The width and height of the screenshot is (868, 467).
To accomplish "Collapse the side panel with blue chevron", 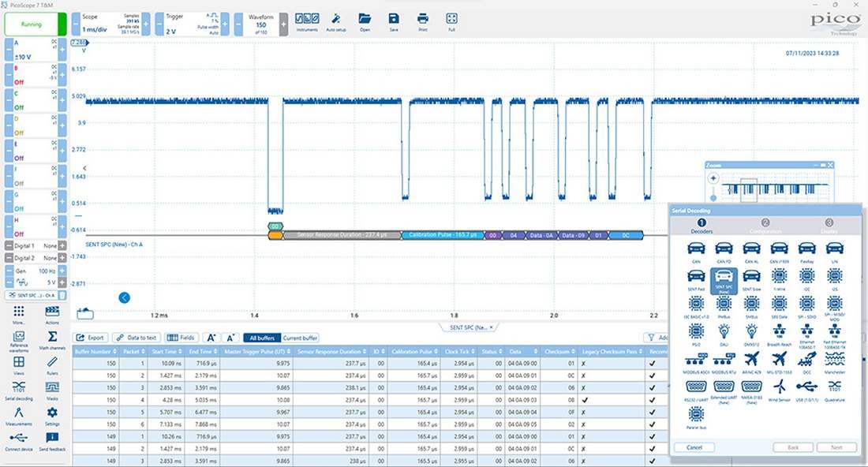I will point(125,297).
